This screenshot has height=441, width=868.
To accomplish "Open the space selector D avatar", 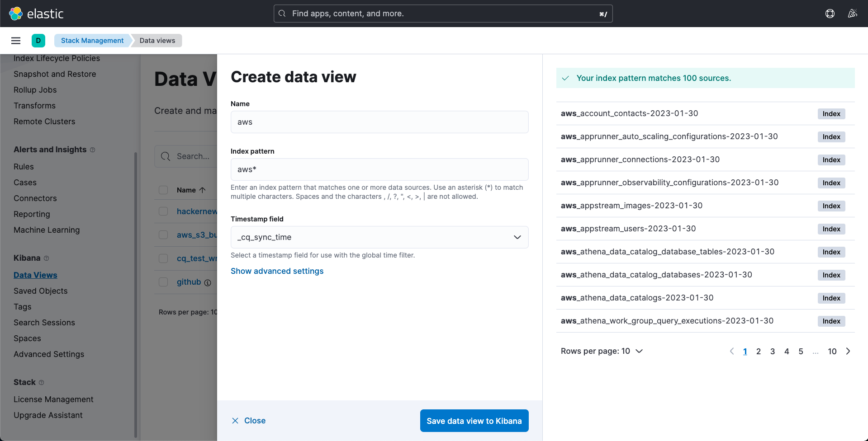I will (38, 41).
